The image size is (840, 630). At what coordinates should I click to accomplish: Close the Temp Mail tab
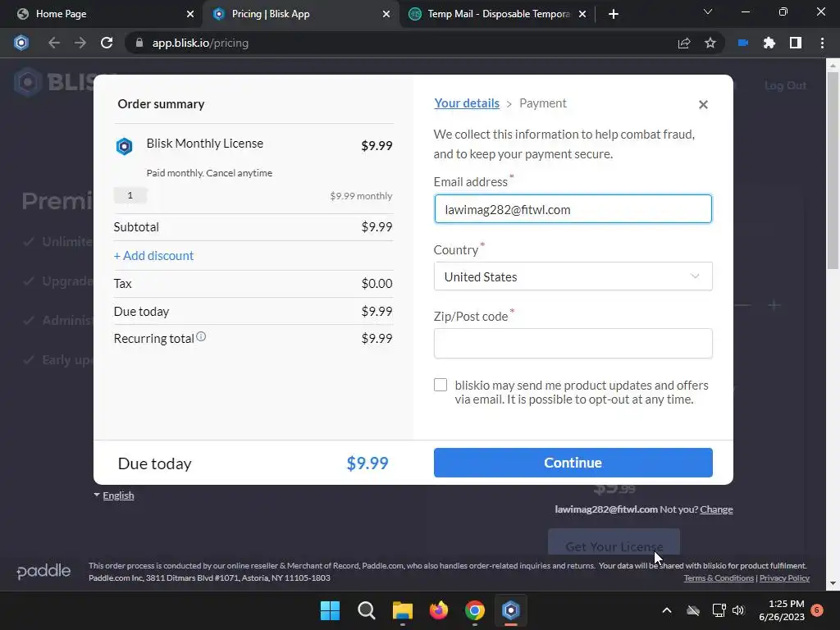582,14
